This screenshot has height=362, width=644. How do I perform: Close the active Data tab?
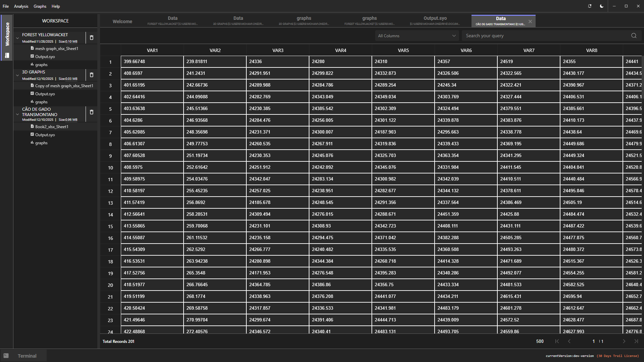[x=530, y=21]
